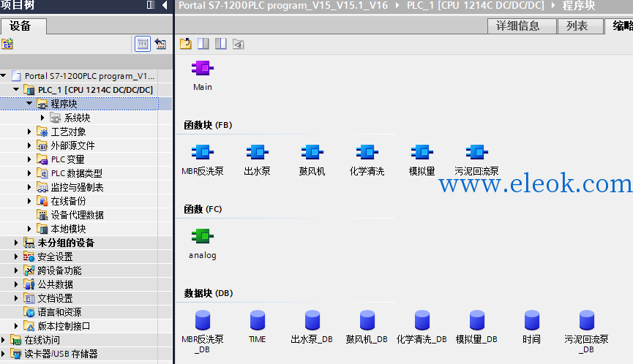Select the 鼓风机 function block icon
Screen dimensions: 633x364
(x=312, y=152)
